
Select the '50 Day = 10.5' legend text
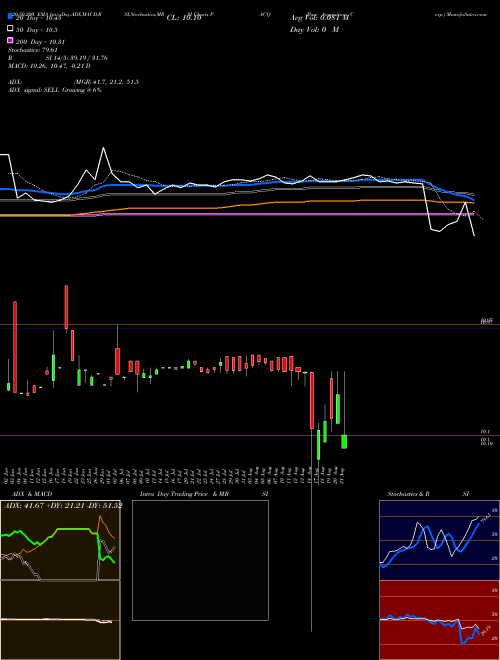tap(37, 29)
